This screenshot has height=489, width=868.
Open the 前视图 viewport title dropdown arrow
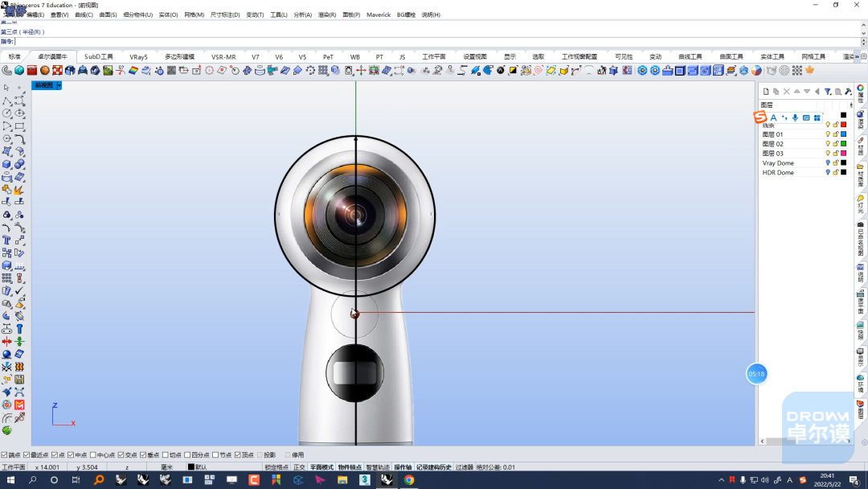pos(59,85)
